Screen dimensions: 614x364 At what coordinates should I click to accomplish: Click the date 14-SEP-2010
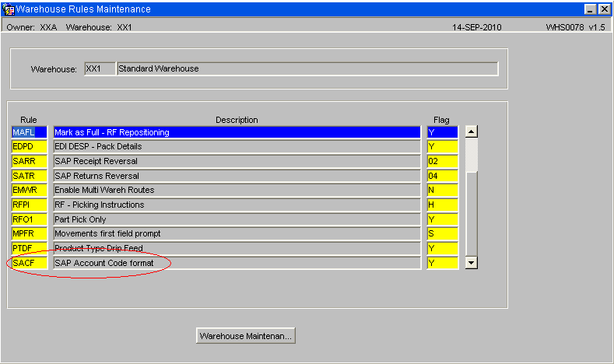(x=476, y=27)
